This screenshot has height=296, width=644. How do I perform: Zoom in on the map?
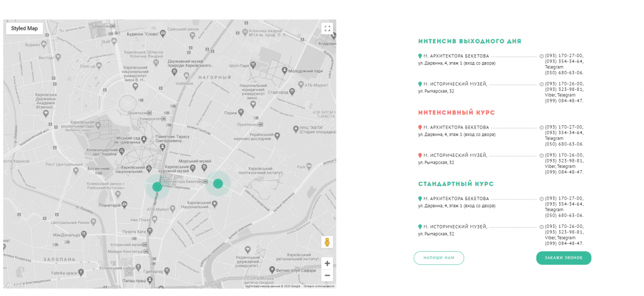tap(327, 263)
